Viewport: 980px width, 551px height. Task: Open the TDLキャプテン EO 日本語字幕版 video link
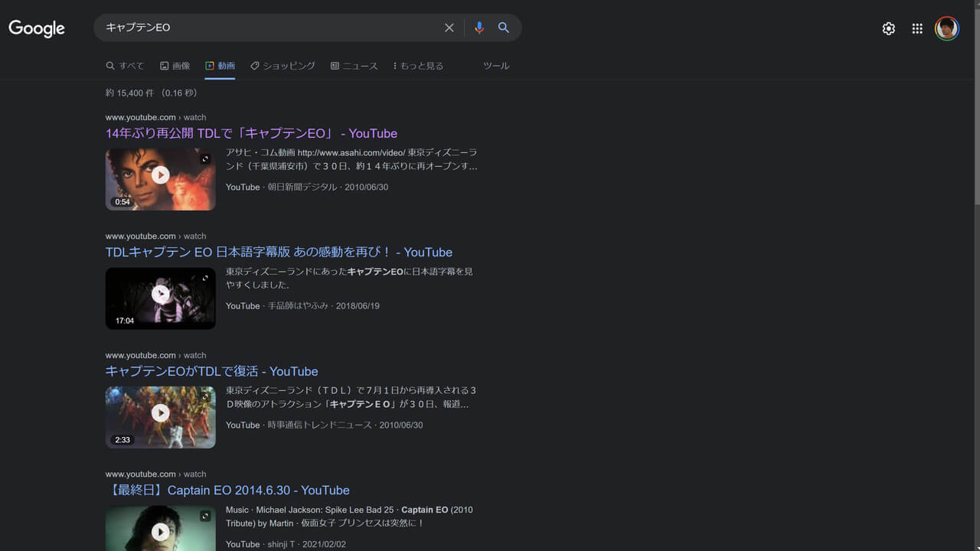(x=279, y=252)
